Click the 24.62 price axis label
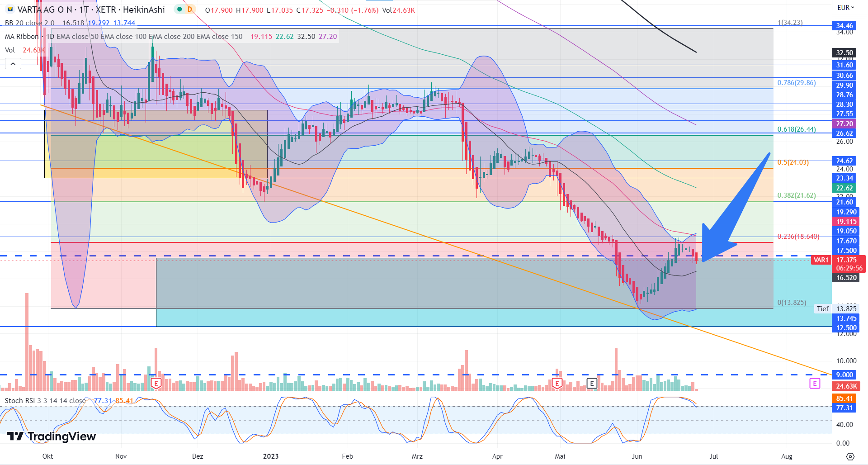The width and height of the screenshot is (868, 465). coord(844,161)
